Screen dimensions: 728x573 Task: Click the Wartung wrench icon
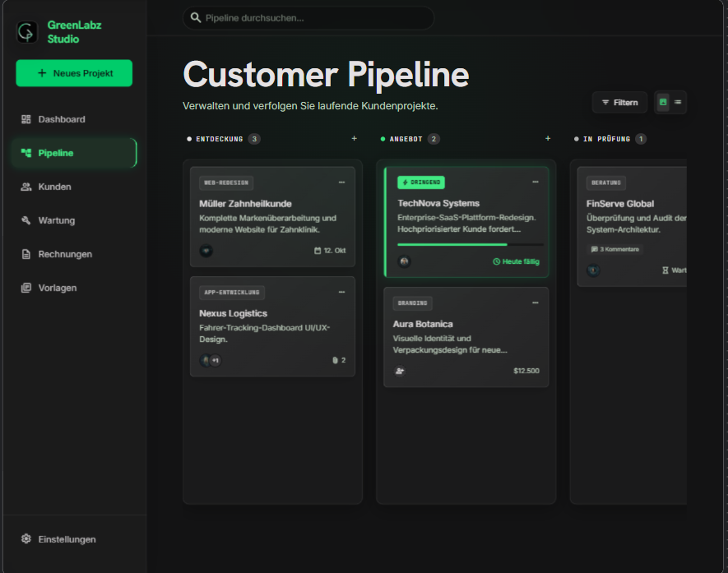coord(26,220)
